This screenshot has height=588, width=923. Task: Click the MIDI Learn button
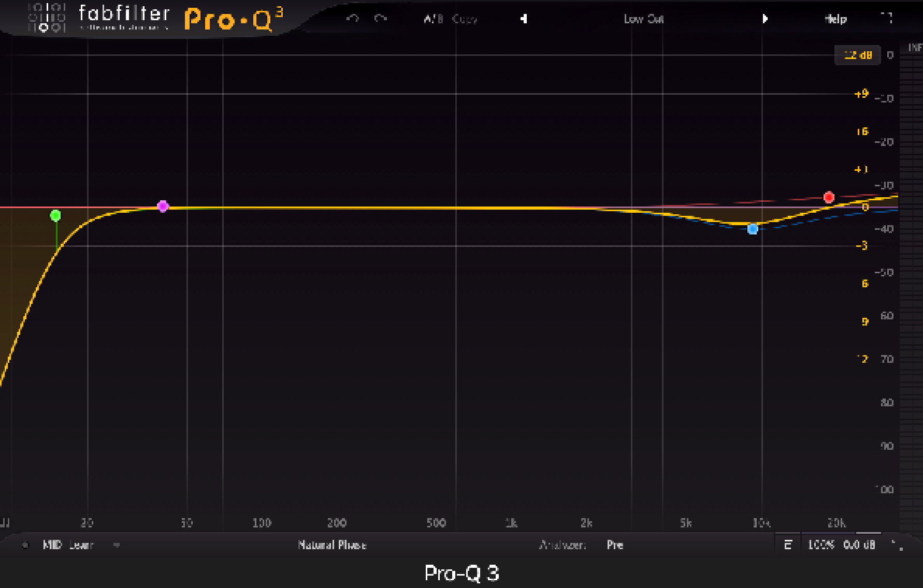[x=68, y=545]
